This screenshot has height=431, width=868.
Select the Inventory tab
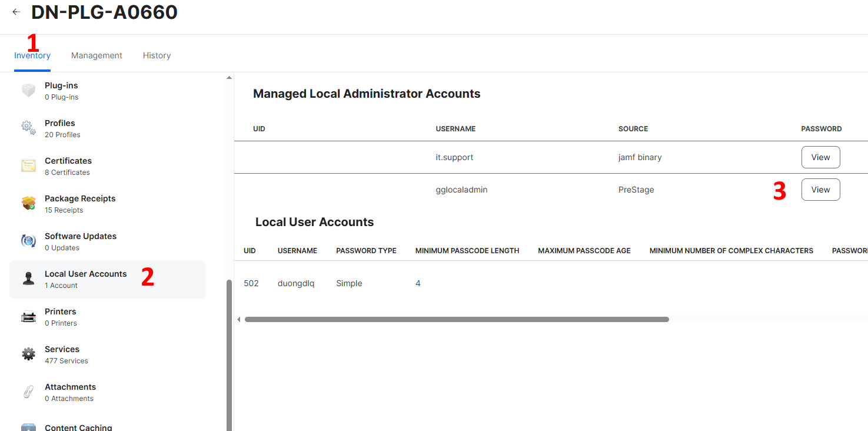[x=32, y=55]
